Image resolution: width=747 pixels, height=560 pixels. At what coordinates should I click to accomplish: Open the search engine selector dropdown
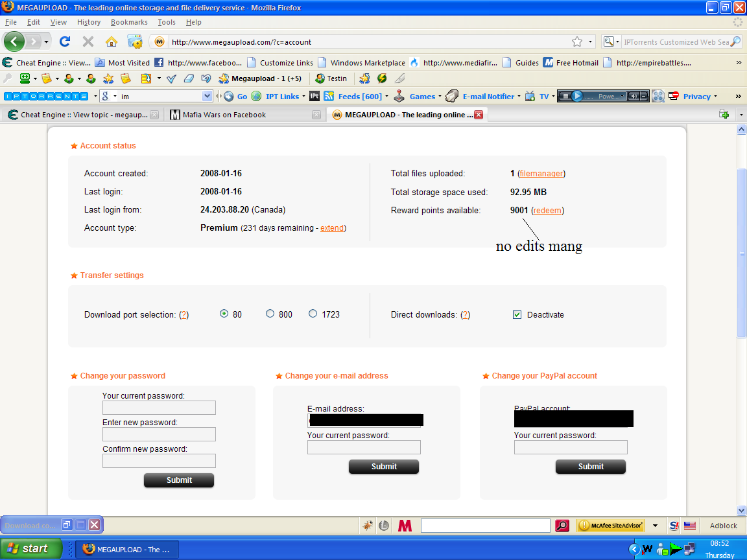[611, 42]
